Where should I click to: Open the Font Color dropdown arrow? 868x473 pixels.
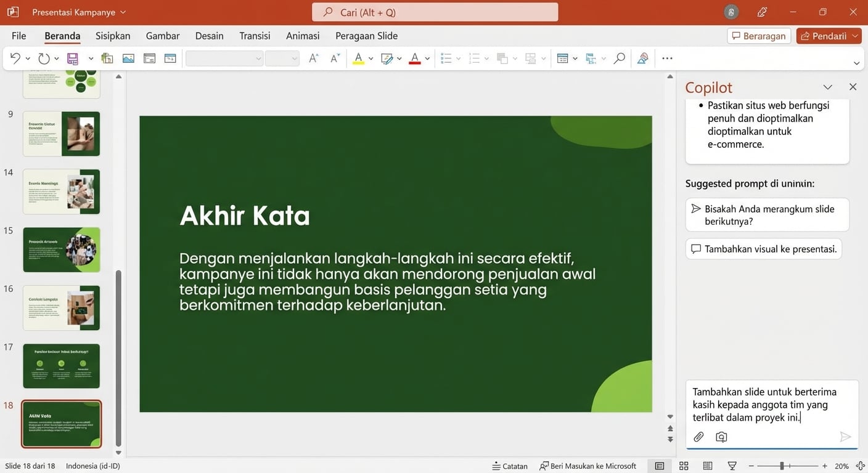[x=427, y=59]
